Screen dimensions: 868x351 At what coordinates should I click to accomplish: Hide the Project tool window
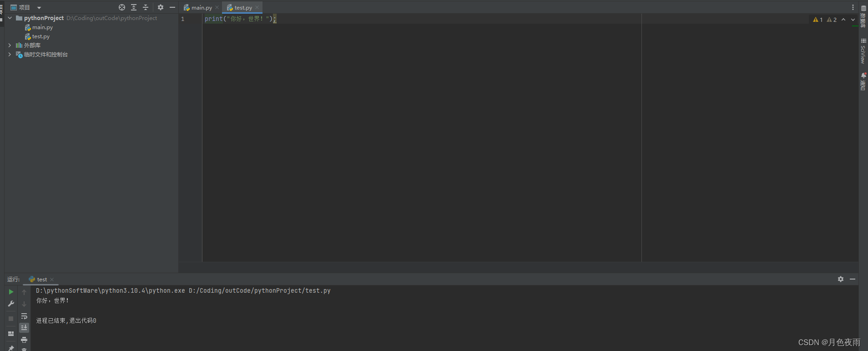tap(172, 7)
